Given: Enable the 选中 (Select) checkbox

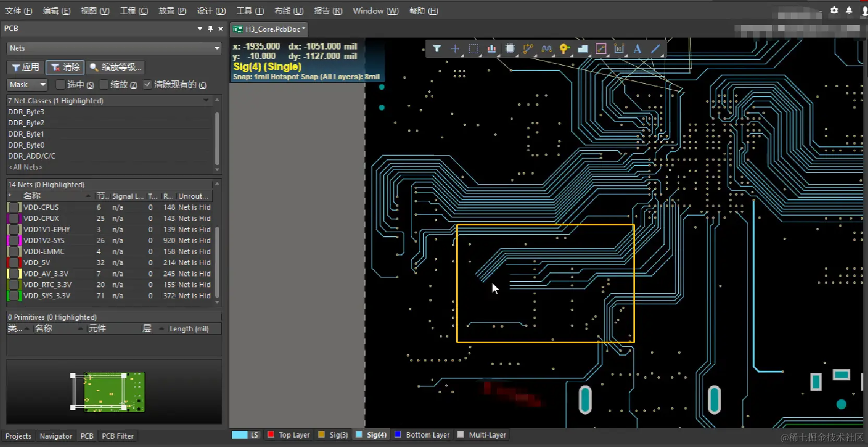Looking at the screenshot, I should tap(60, 84).
